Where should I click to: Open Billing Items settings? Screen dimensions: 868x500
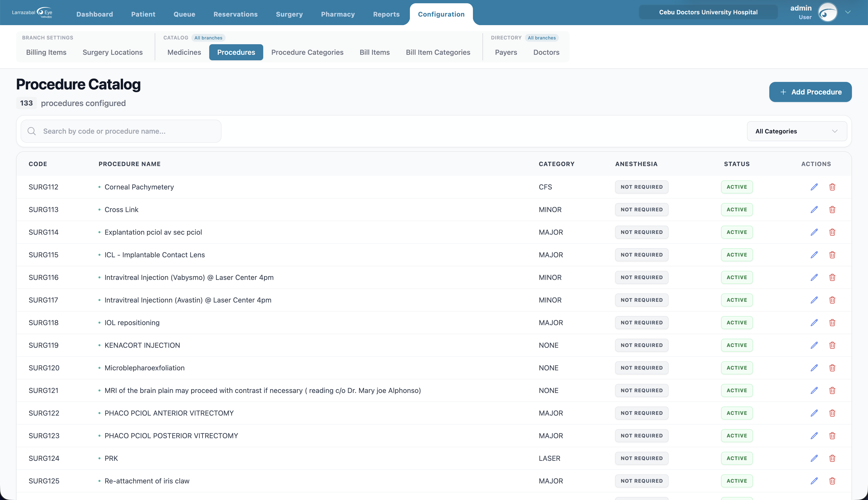tap(46, 52)
